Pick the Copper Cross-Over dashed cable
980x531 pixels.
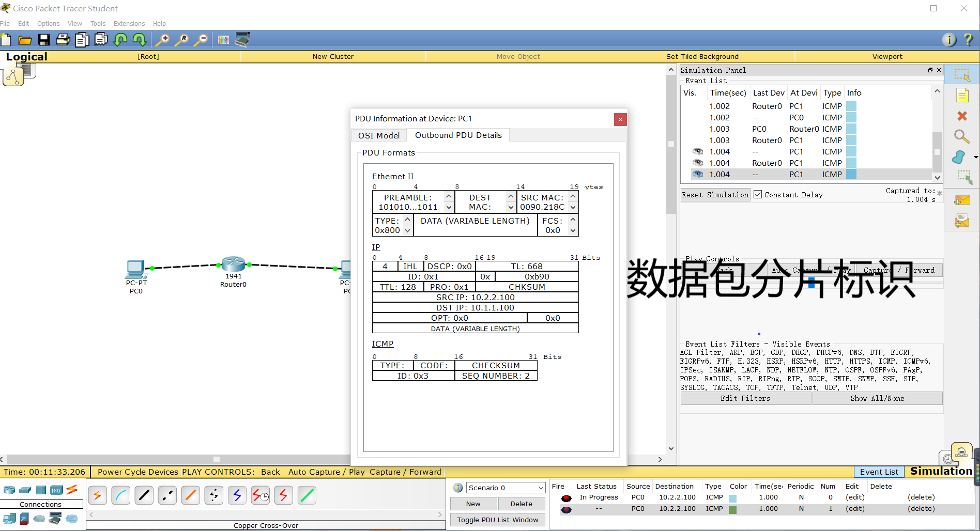coord(167,495)
